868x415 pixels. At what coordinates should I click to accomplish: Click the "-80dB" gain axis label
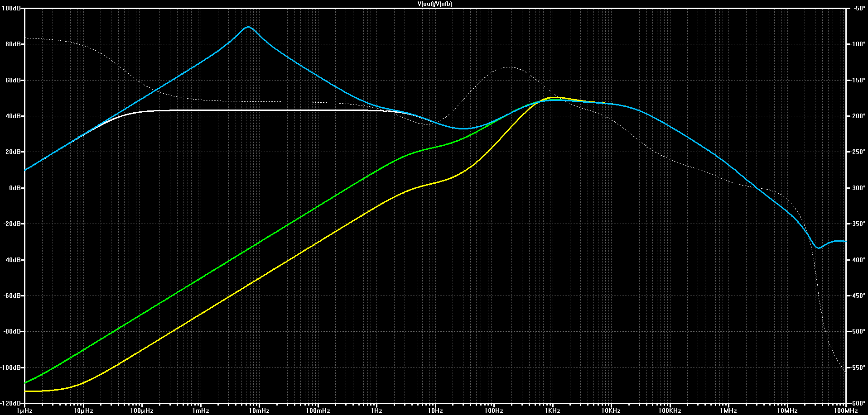[x=12, y=332]
